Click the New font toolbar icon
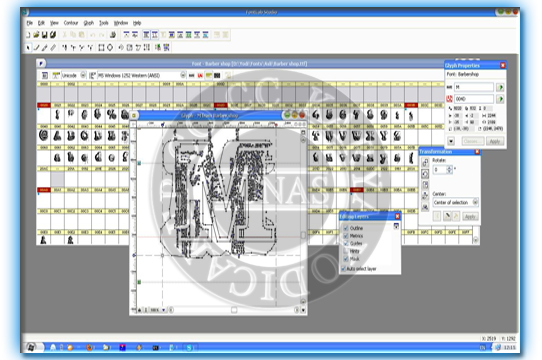The width and height of the screenshot is (542, 360). point(28,35)
